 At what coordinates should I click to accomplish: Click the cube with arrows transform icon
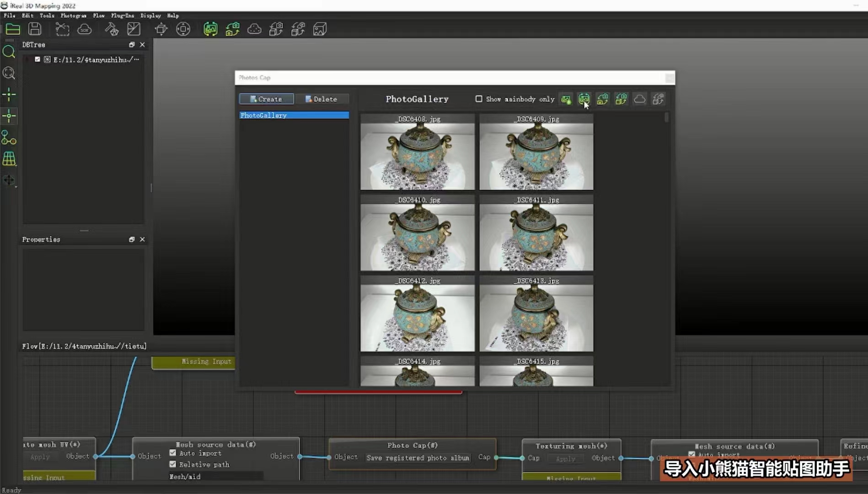pyautogui.click(x=161, y=29)
